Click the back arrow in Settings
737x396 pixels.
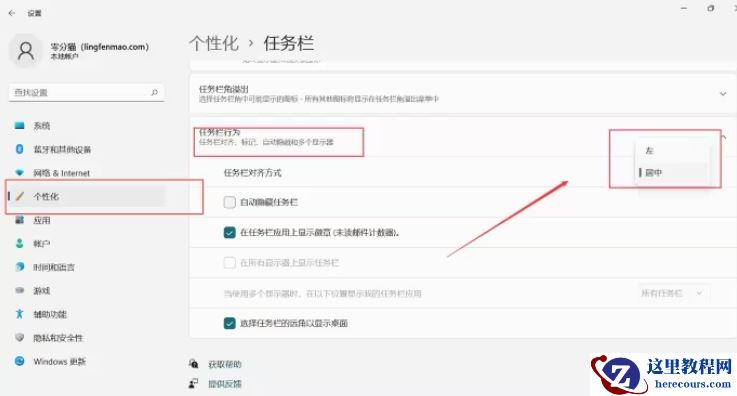(12, 13)
